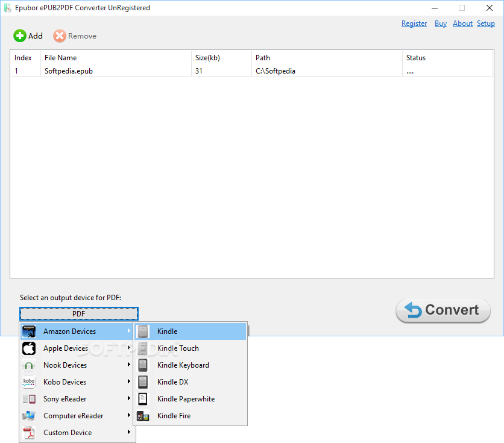Sort by the Index column header
504x443 pixels.
(25, 58)
